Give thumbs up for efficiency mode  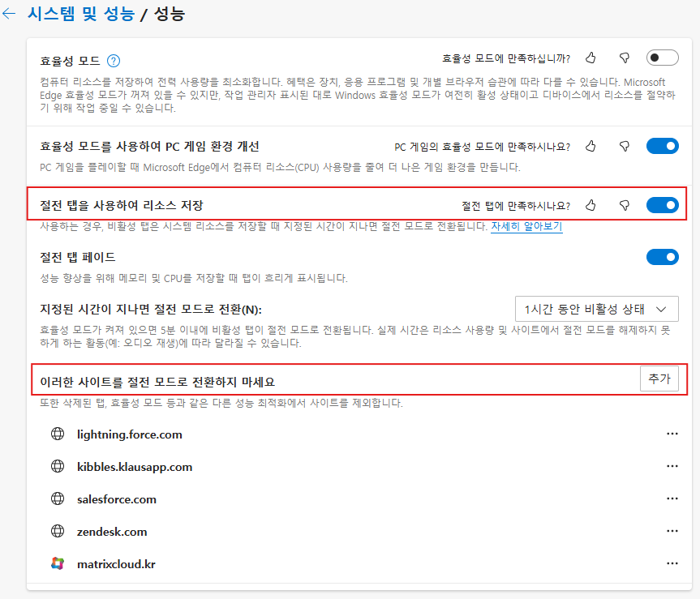point(590,58)
